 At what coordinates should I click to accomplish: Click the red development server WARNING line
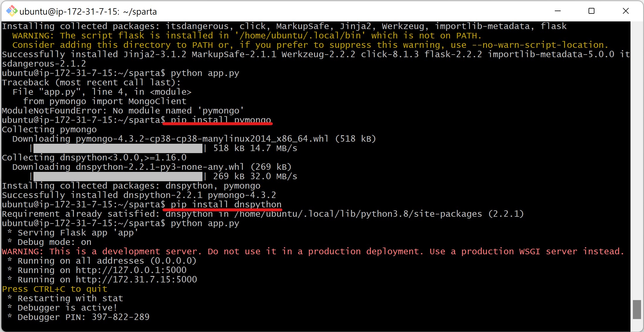tap(313, 251)
